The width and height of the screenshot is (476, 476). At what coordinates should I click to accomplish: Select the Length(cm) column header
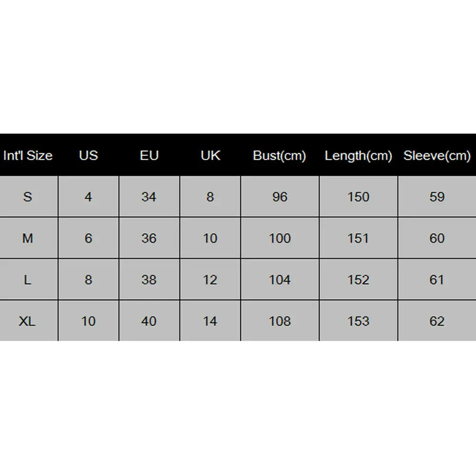point(358,155)
